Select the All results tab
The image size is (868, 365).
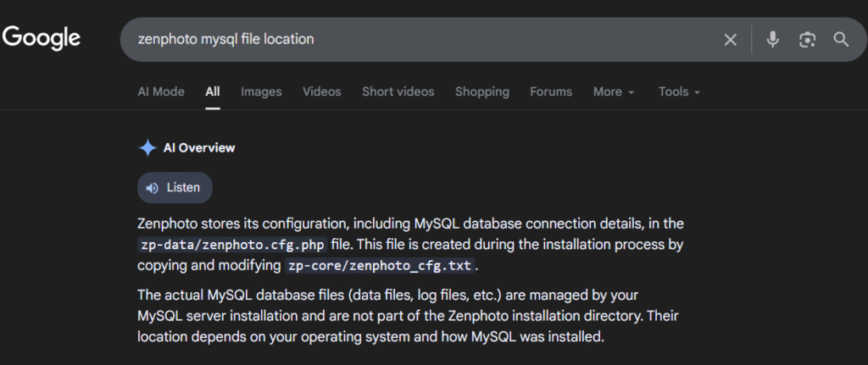click(x=212, y=91)
